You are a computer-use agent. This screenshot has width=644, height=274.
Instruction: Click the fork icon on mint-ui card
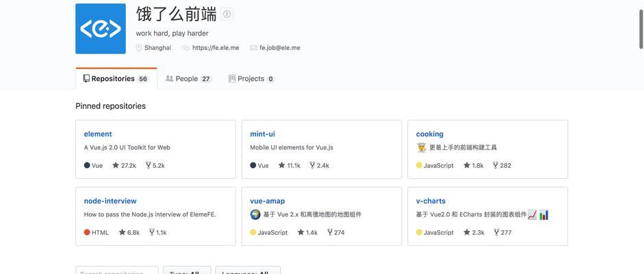coord(313,165)
